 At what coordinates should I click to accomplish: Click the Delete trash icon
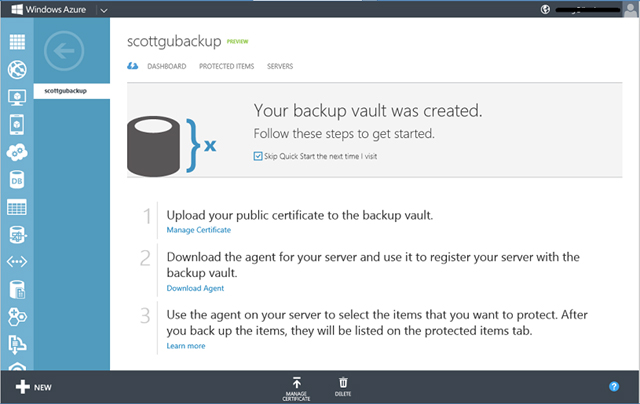[x=343, y=382]
